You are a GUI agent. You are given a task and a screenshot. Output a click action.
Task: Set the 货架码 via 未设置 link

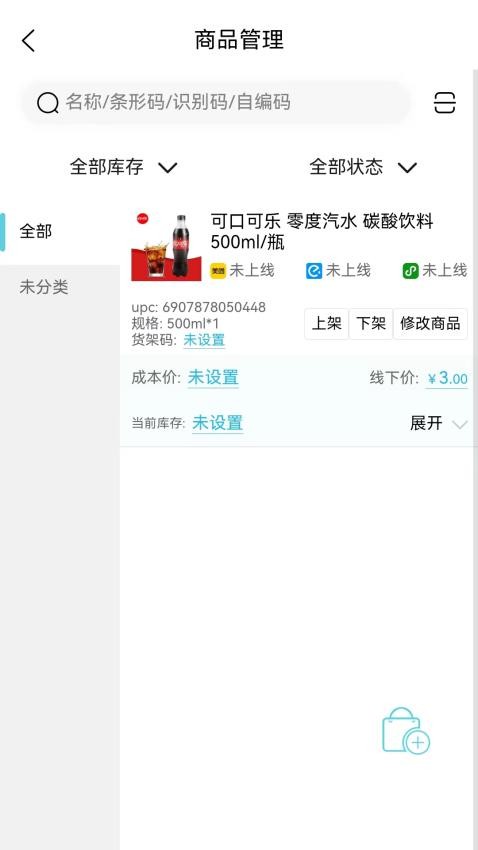click(204, 340)
